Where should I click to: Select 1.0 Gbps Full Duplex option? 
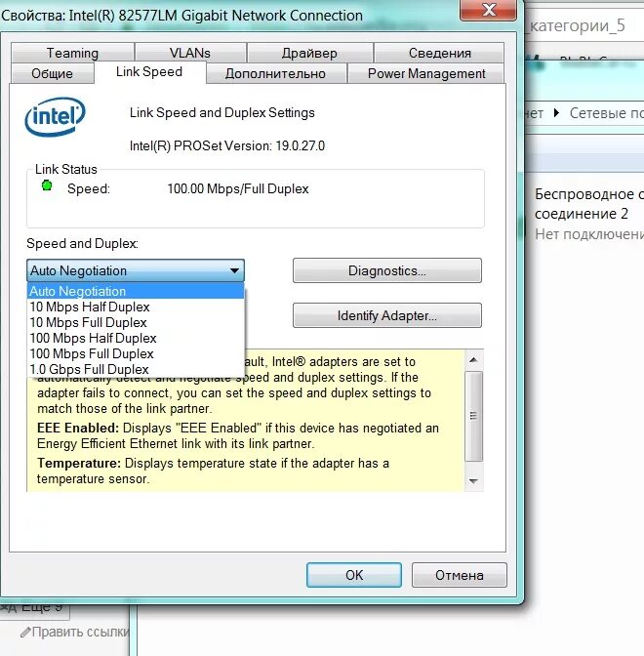[136, 369]
